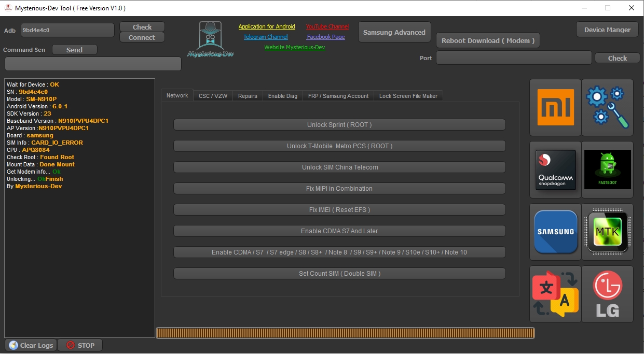Open the MTK chip module

click(607, 232)
